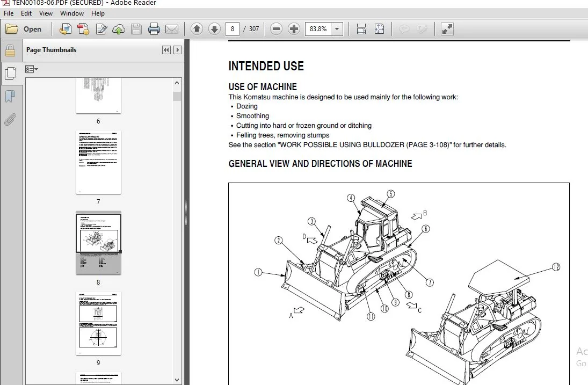
Task: Zoom out with the minus button
Action: click(276, 29)
